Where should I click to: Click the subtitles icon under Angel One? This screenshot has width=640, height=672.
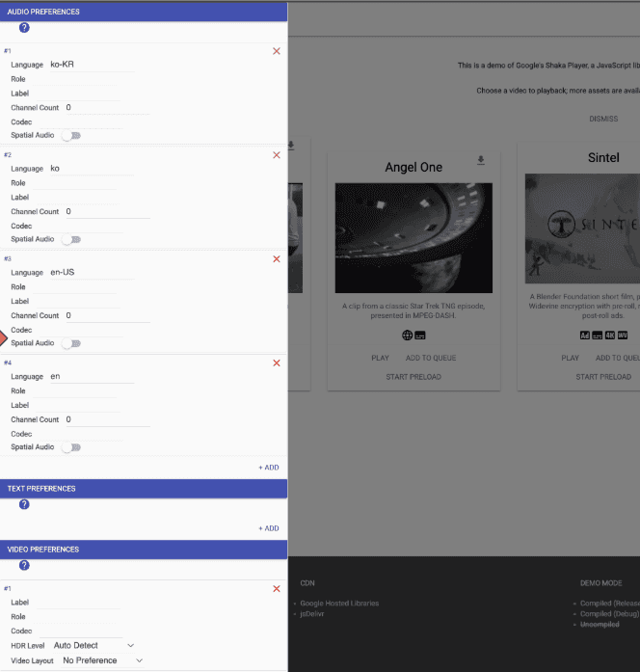(420, 335)
